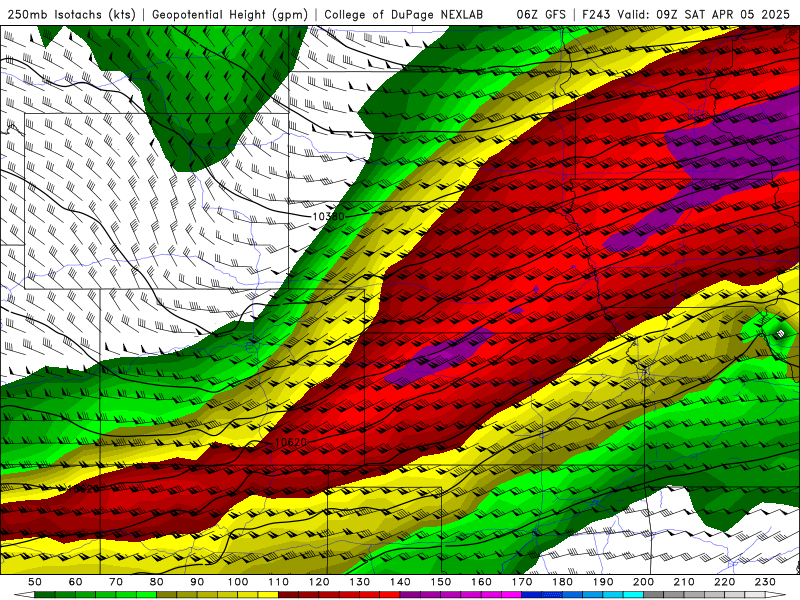Click the 160 legend scale number
Screen dimensions: 800x600
[x=482, y=582]
